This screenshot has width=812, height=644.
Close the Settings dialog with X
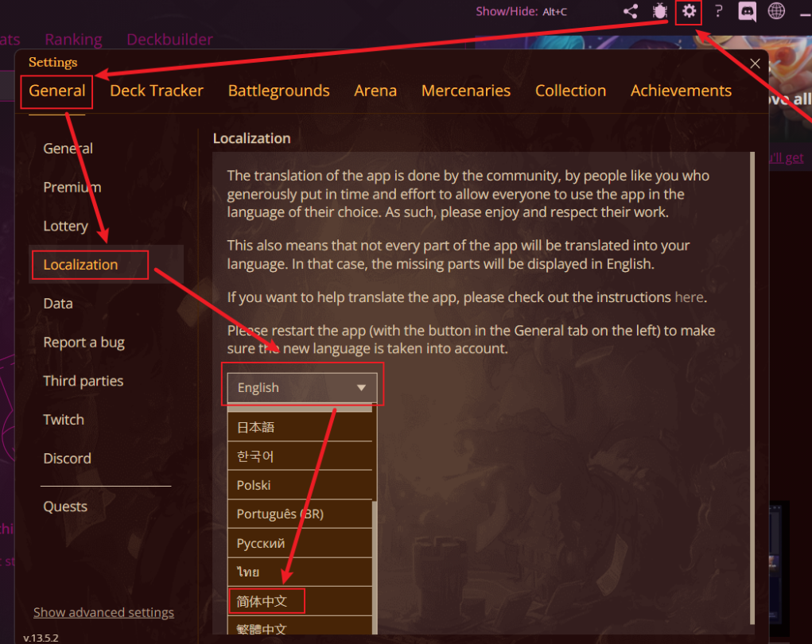pyautogui.click(x=755, y=64)
